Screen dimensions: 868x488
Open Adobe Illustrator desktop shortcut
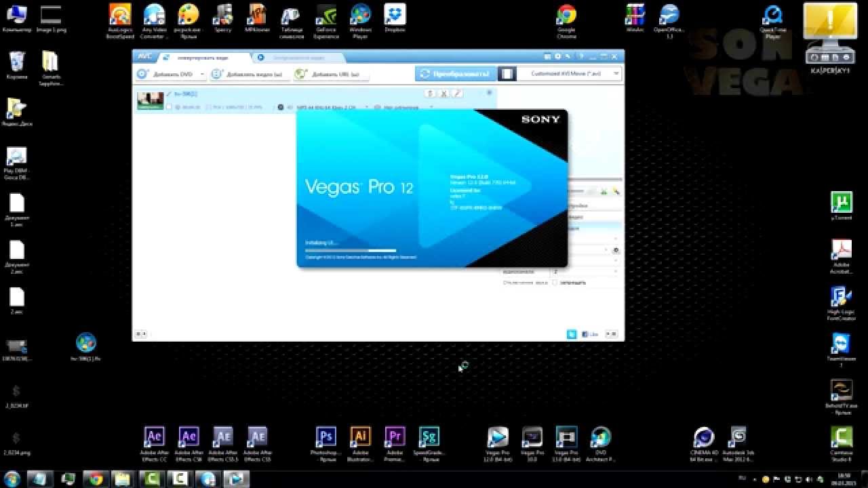[x=361, y=444]
